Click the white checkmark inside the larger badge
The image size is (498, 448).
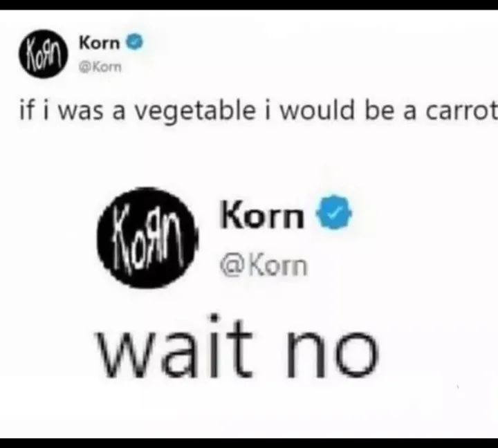(x=334, y=212)
